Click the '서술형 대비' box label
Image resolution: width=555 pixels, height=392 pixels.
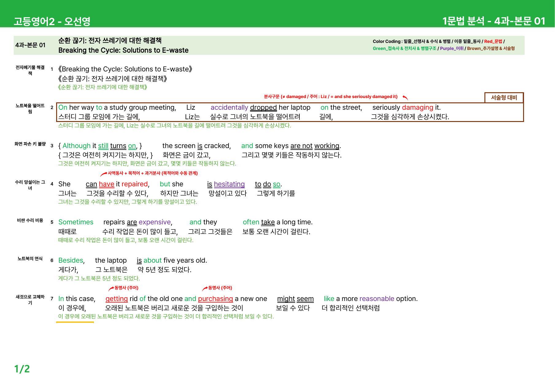[504, 97]
